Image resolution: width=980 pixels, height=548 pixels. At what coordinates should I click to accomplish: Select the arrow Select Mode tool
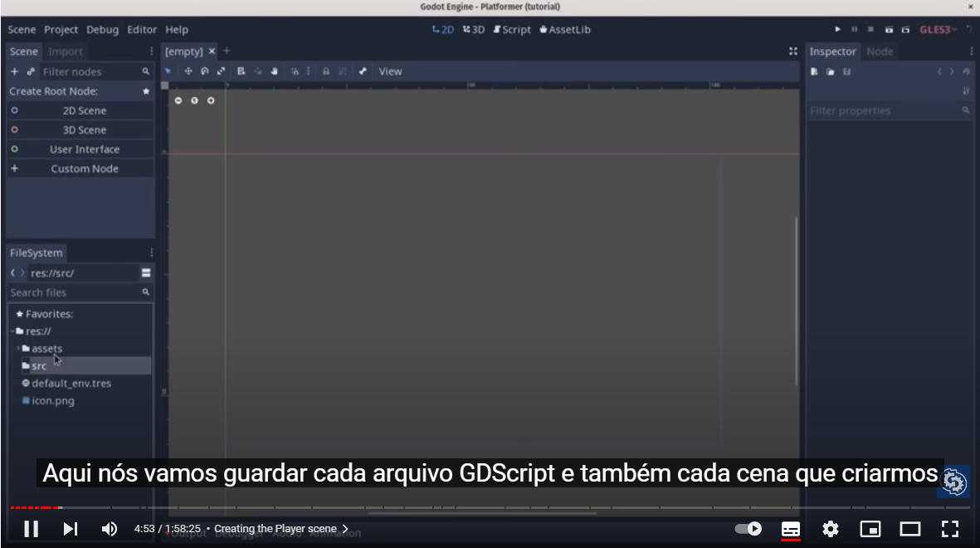tap(168, 71)
